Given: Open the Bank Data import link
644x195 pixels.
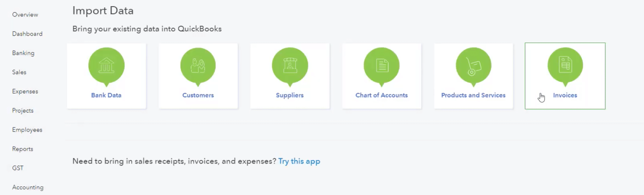Looking at the screenshot, I should [106, 95].
